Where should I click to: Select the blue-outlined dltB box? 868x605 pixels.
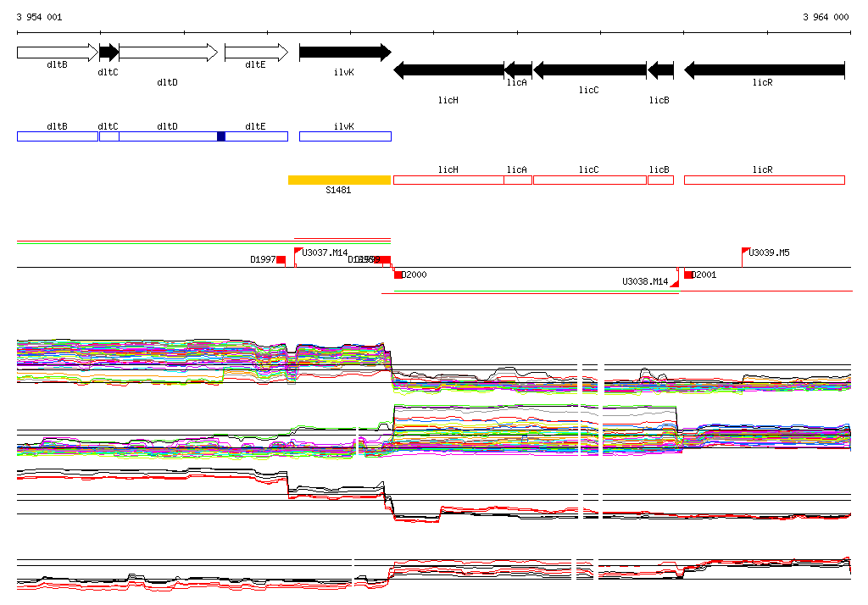click(x=57, y=136)
